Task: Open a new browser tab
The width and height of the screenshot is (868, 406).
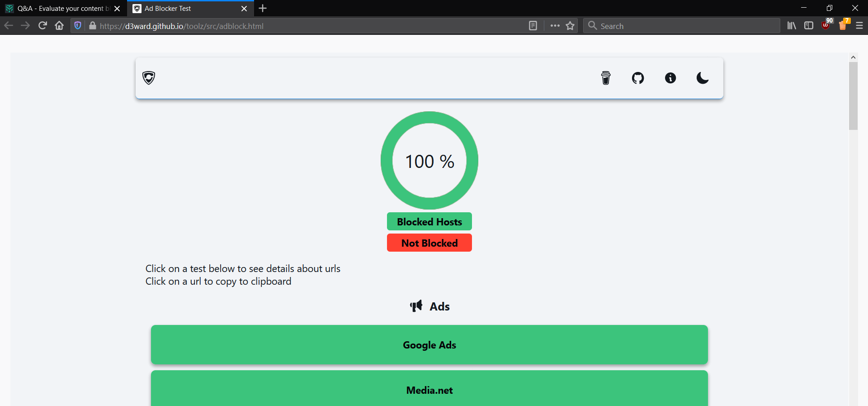Action: point(263,8)
